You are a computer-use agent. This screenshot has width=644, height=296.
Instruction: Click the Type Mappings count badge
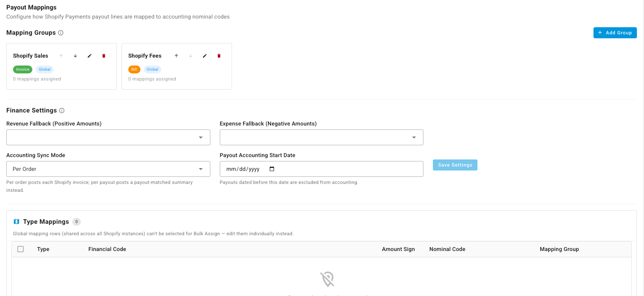tap(77, 222)
